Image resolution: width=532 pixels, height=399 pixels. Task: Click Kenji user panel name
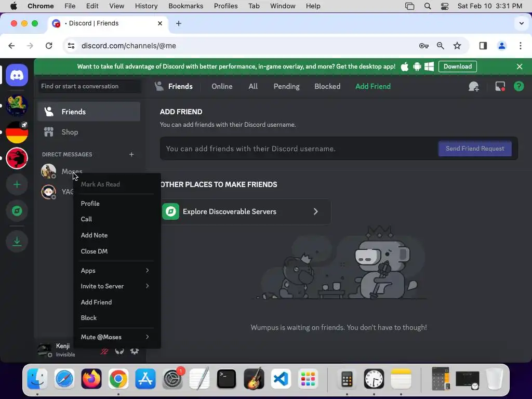(x=63, y=346)
